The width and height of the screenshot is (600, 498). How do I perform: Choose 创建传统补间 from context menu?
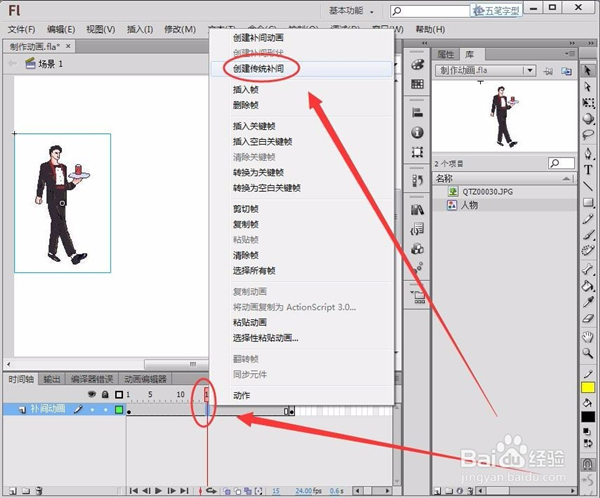point(302,69)
